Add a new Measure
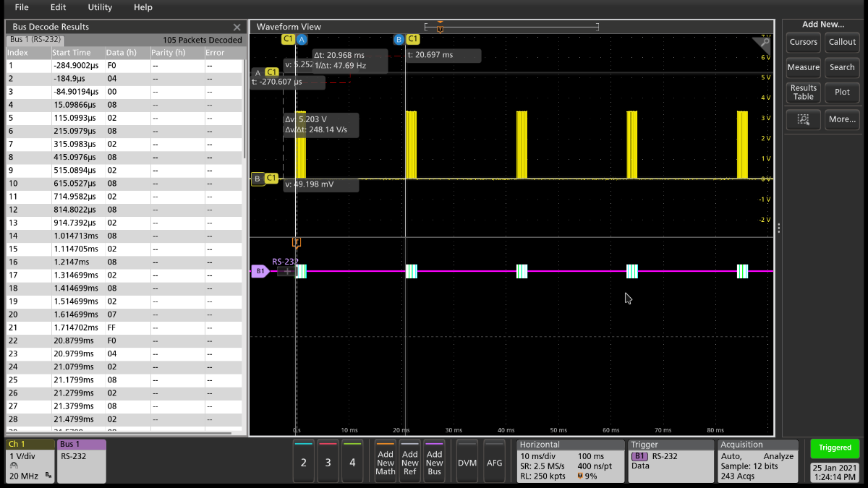868x488 pixels. 803,67
